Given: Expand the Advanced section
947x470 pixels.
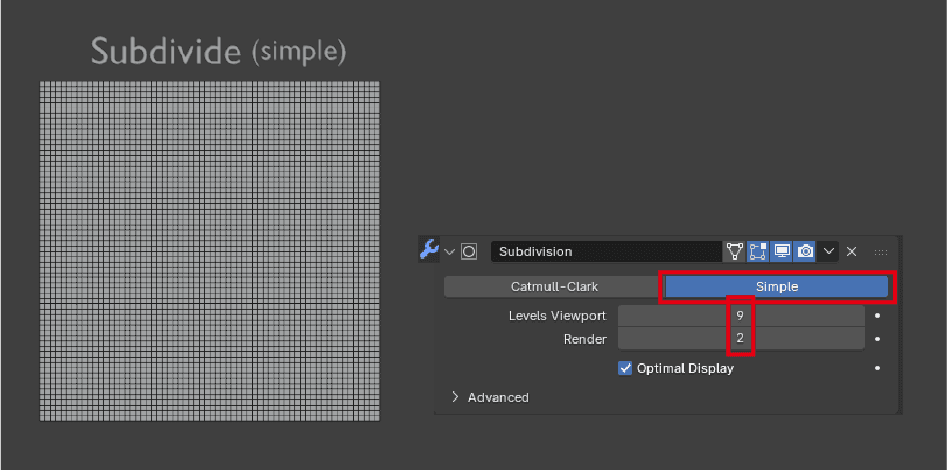Looking at the screenshot, I should [x=490, y=397].
